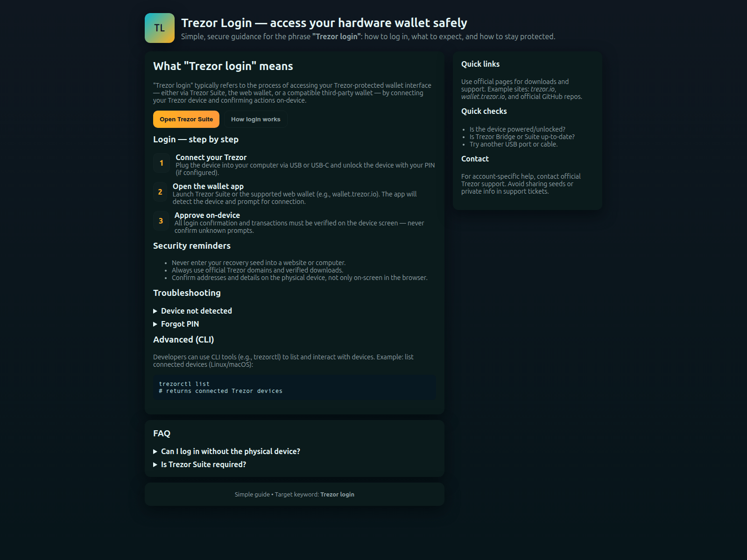
Task: Click the Quick checks heading
Action: click(x=484, y=112)
